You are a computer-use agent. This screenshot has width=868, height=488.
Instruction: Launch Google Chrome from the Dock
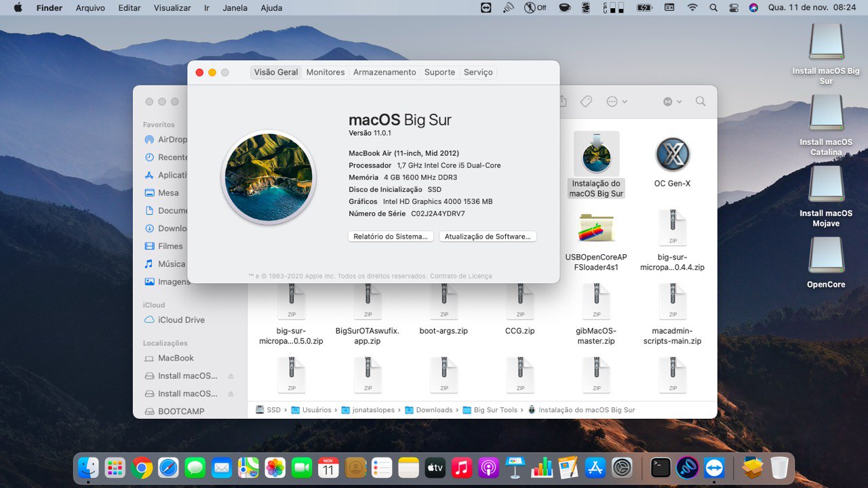click(142, 468)
